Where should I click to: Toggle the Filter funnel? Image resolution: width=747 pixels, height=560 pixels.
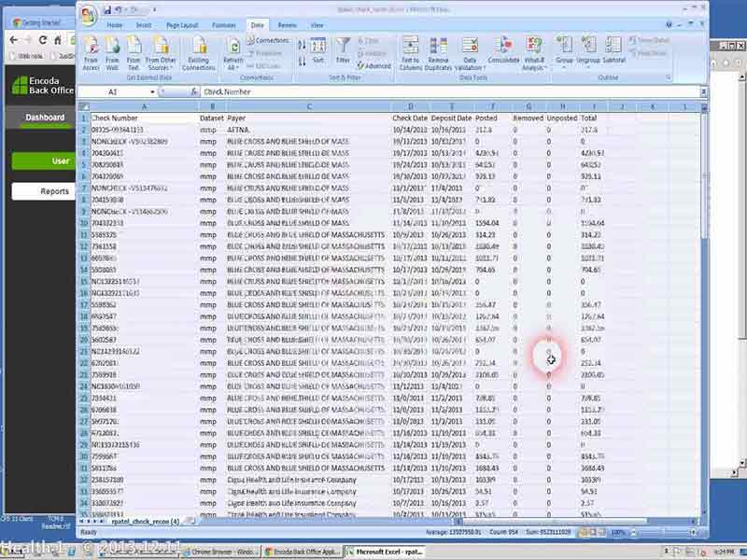(x=343, y=51)
